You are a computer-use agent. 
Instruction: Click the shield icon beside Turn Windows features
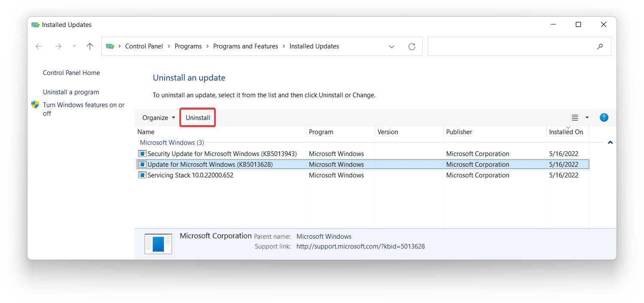coord(35,104)
